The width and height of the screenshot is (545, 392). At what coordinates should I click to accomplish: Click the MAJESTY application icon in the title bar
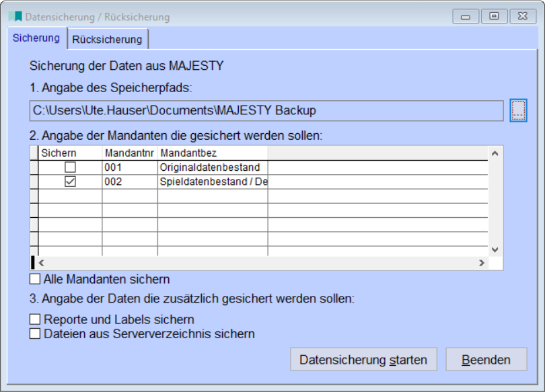coord(15,16)
